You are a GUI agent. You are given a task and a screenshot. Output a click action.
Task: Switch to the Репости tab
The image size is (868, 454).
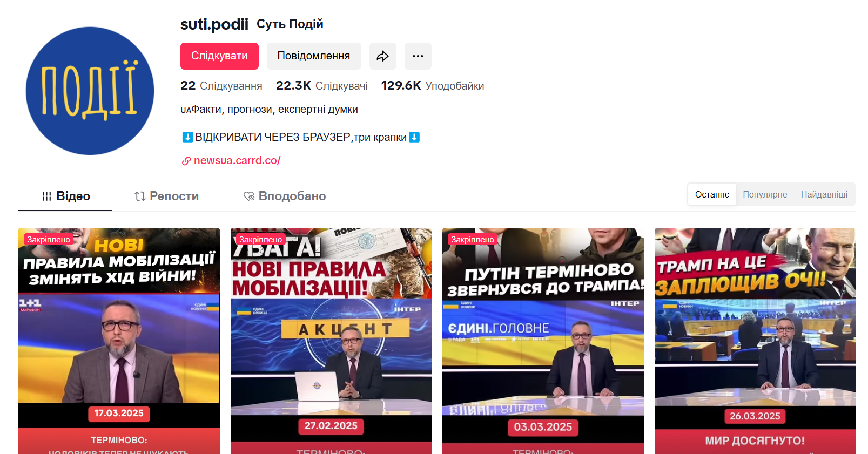(167, 196)
